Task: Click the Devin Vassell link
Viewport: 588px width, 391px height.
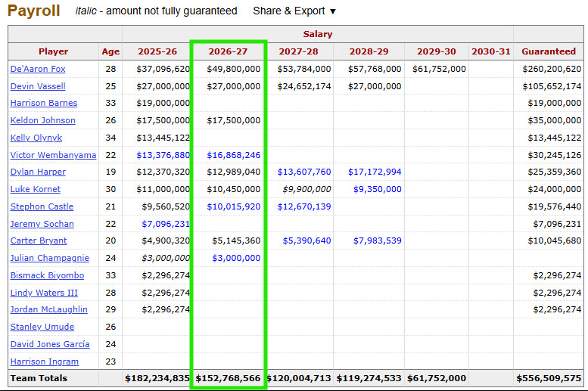Action: pos(38,86)
